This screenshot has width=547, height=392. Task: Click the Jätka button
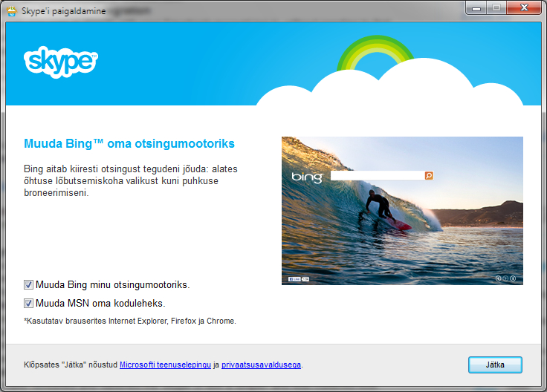[495, 365]
